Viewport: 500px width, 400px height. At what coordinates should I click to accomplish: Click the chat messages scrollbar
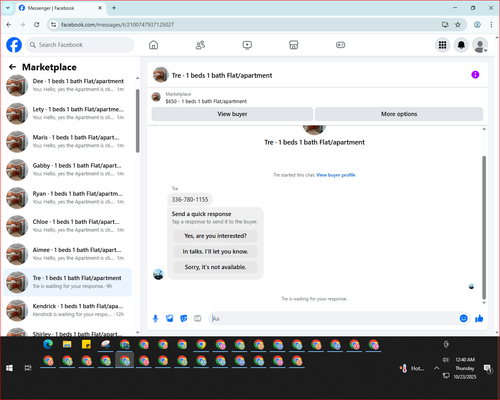click(x=484, y=228)
